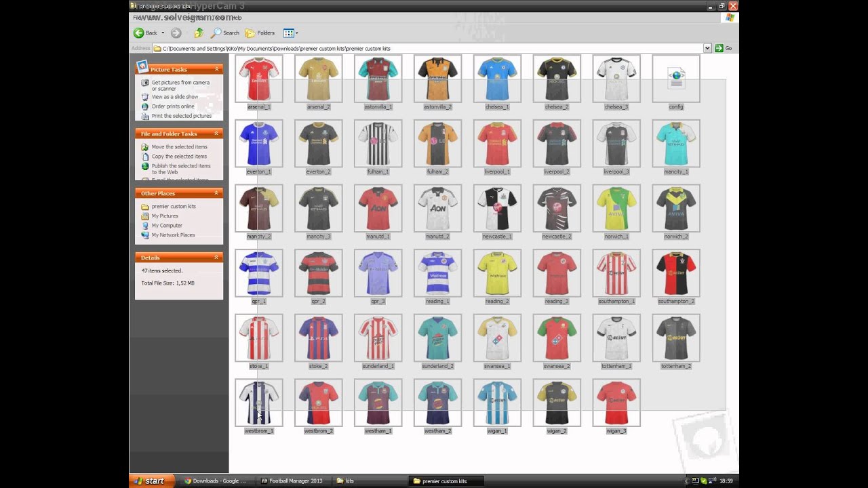
Task: Select the astonvilla_1 kit thumbnail
Action: pos(378,79)
